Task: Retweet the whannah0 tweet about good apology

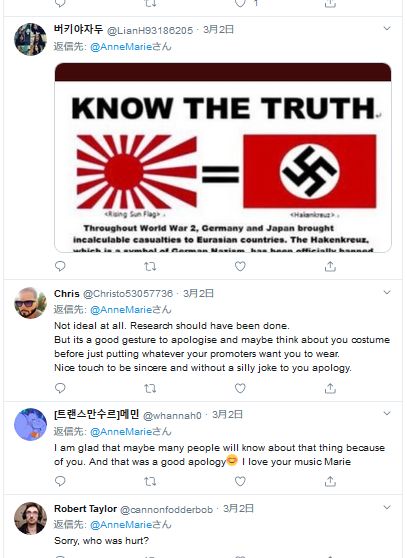Action: (150, 481)
